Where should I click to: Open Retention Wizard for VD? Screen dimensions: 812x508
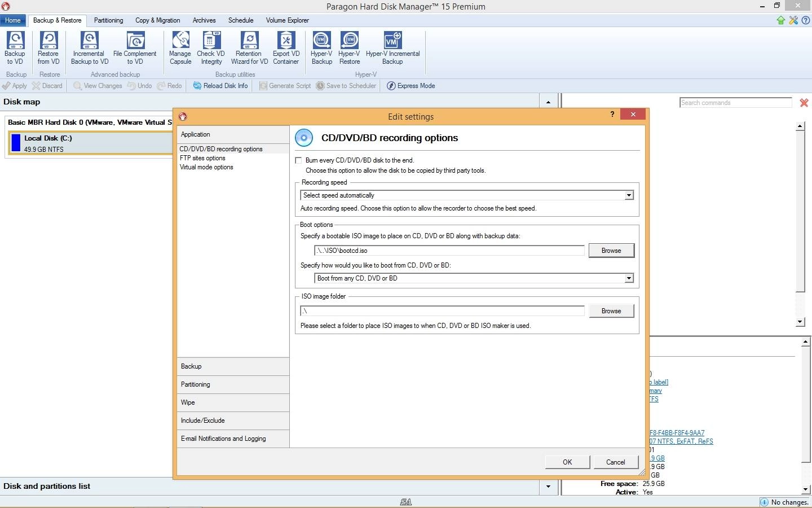tap(249, 48)
